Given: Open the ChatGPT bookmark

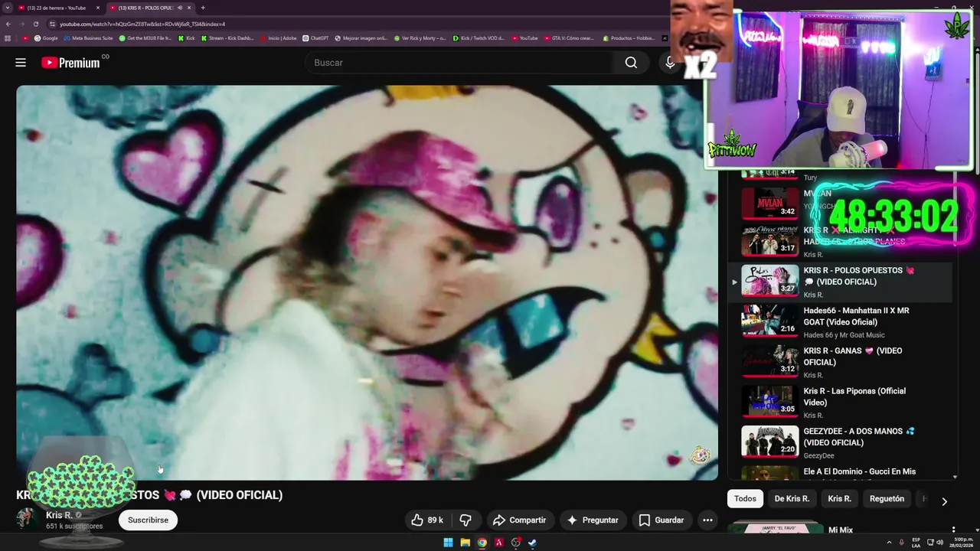Looking at the screenshot, I should click(315, 38).
